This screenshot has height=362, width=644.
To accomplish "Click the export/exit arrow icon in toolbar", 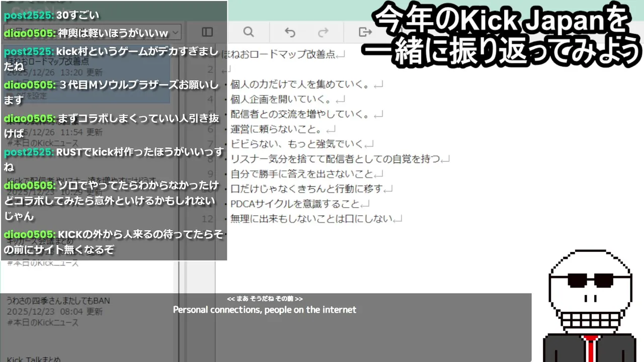I will [x=365, y=32].
